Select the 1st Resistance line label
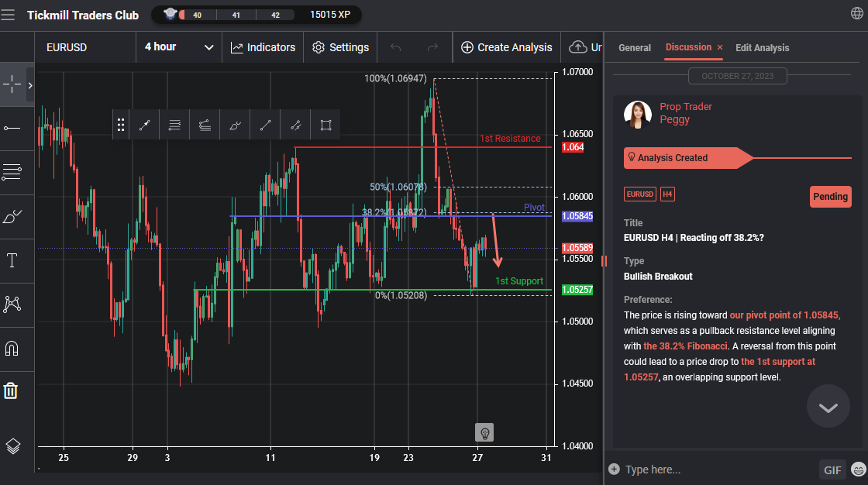This screenshot has width=868, height=485. pyautogui.click(x=510, y=139)
